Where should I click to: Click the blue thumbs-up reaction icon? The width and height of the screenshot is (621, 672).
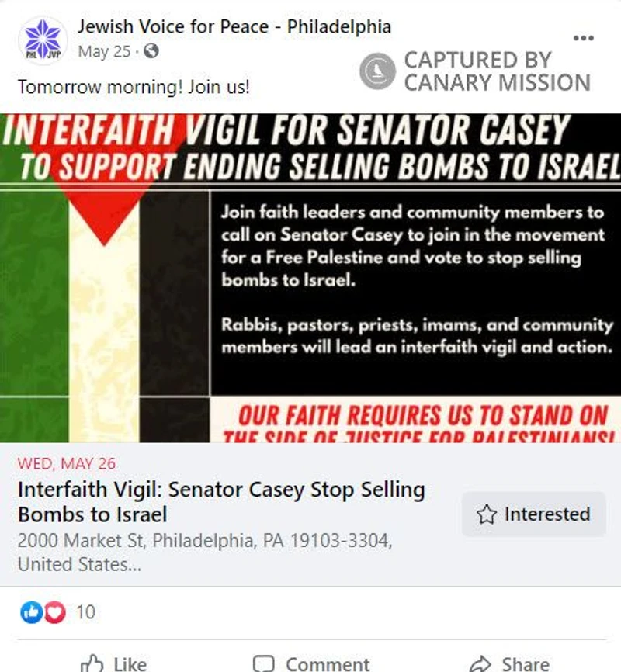[31, 612]
